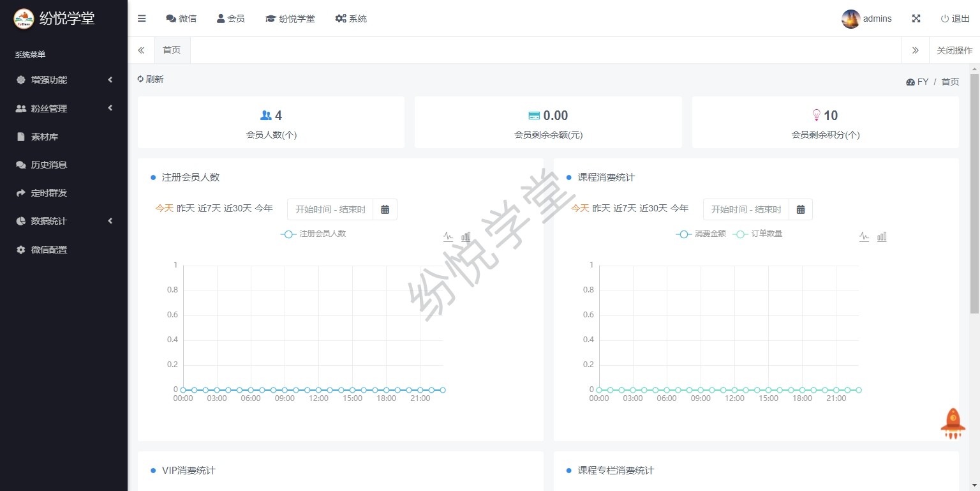Click the admins avatar picture
The height and width of the screenshot is (491, 980).
coord(850,19)
